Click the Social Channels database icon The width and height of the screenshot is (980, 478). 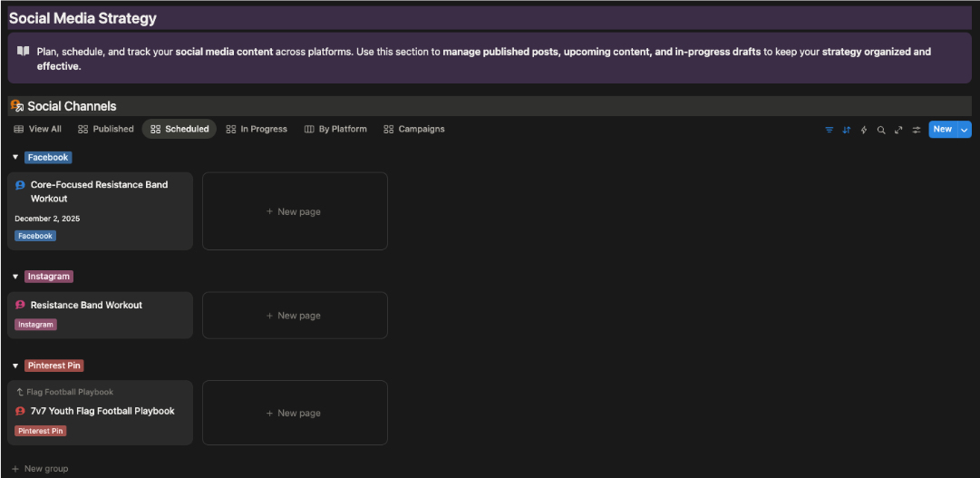point(16,106)
